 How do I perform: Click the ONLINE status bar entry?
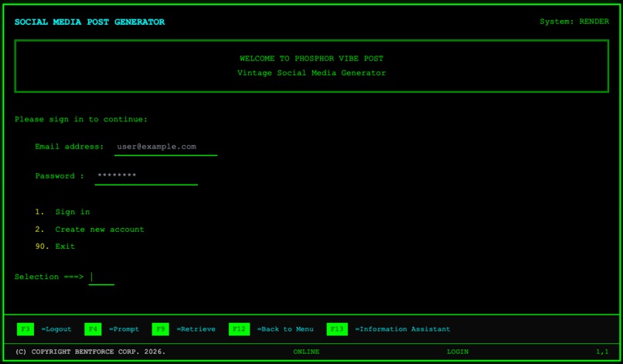point(306,352)
